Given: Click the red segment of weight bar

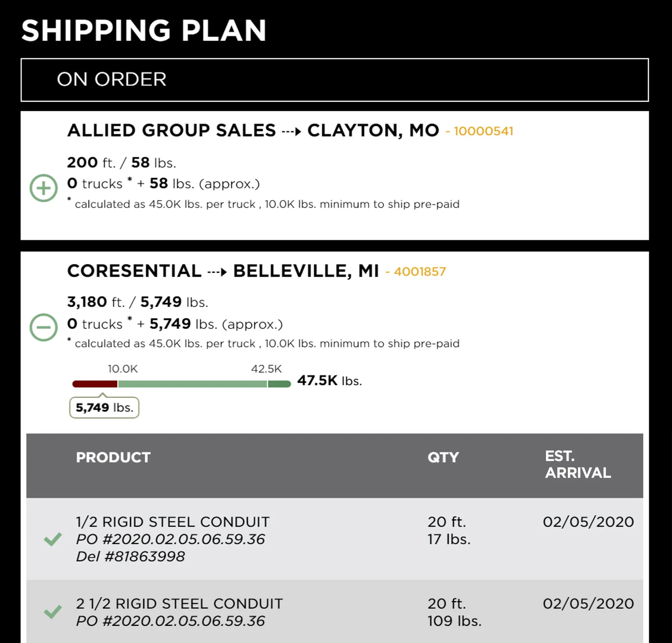Looking at the screenshot, I should 95,384.
